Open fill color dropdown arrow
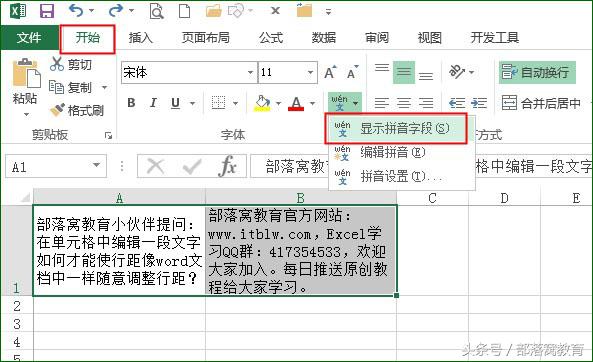This screenshot has height=362, width=593. pyautogui.click(x=278, y=103)
